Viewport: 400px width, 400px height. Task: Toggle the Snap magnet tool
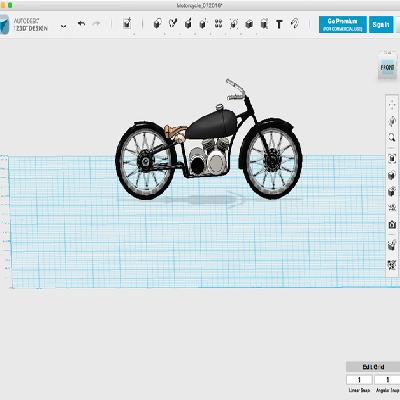tap(295, 24)
